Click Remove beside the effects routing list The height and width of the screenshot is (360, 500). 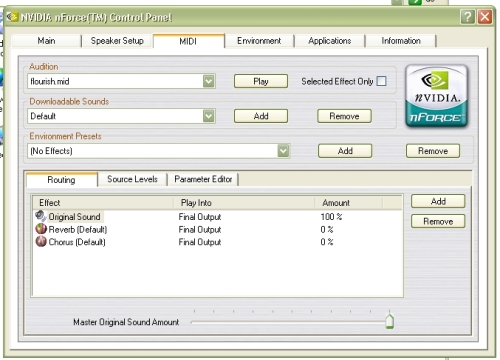click(x=438, y=221)
